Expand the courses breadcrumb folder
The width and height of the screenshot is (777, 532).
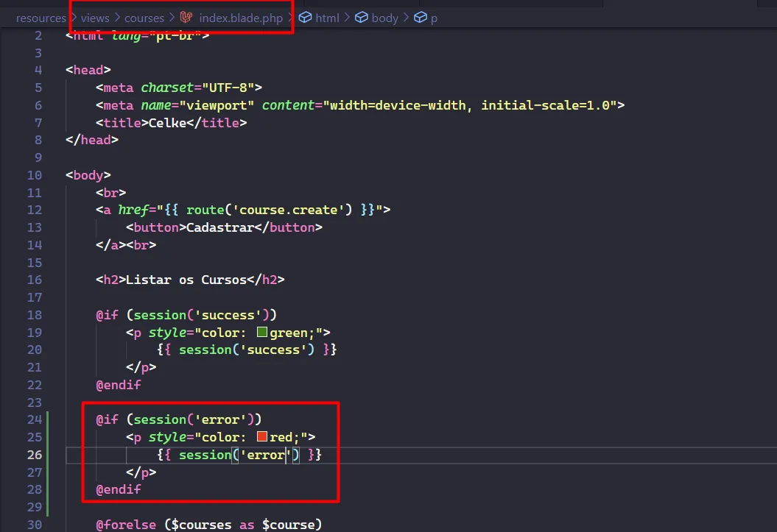click(x=144, y=18)
